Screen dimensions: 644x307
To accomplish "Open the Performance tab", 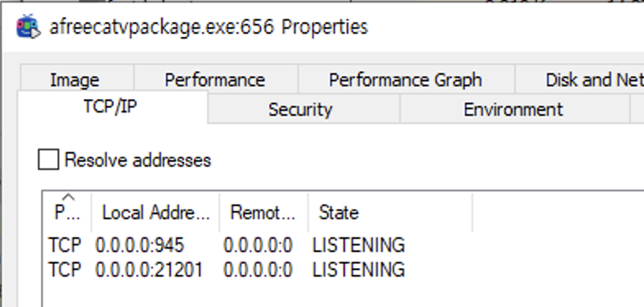I will [x=215, y=79].
